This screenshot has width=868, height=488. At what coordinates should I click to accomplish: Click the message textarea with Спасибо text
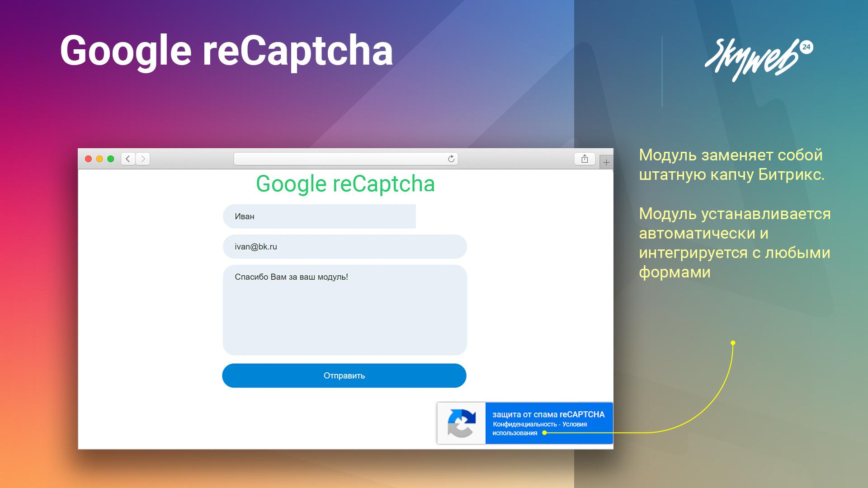344,310
